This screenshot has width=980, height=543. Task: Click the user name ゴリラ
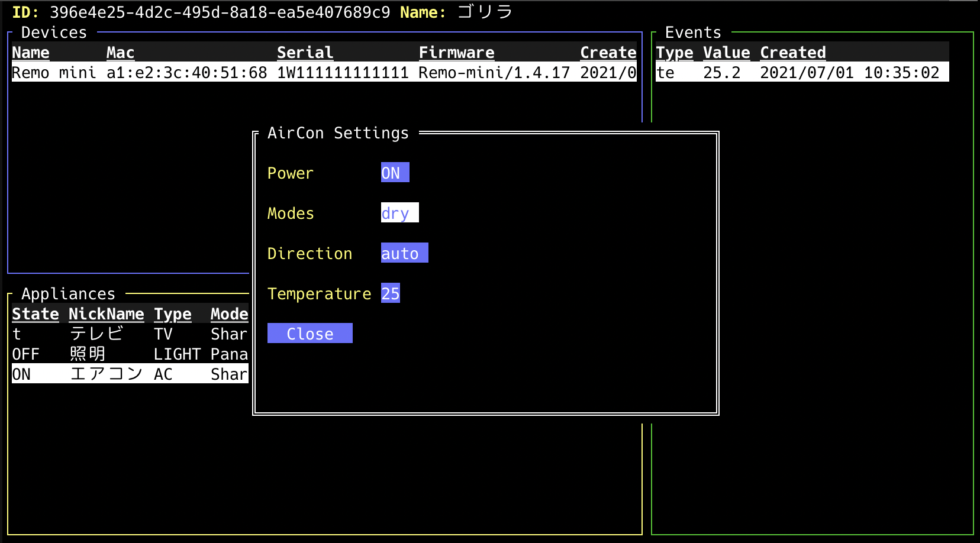pyautogui.click(x=485, y=12)
